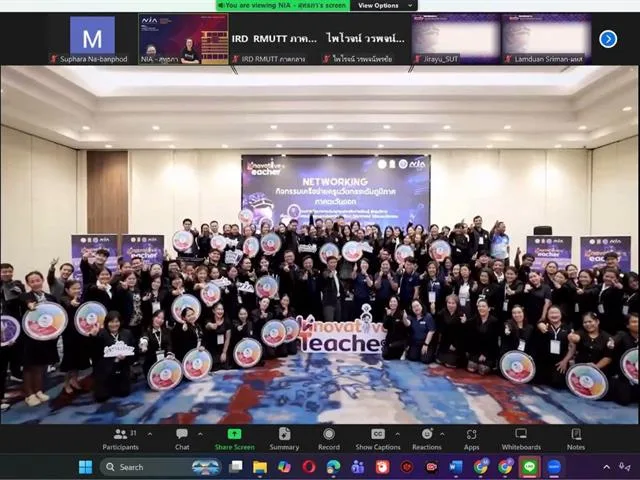Open the View Options dropdown
This screenshot has height=480, width=640.
(384, 5)
